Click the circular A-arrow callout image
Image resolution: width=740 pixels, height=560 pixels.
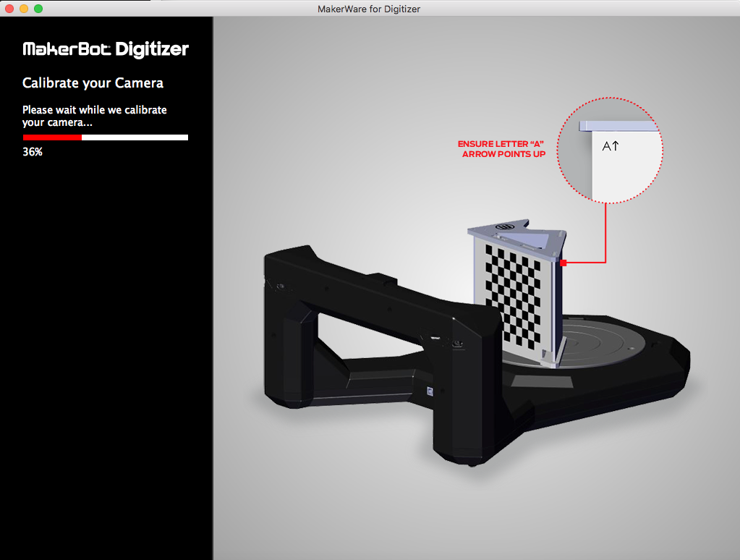point(610,150)
